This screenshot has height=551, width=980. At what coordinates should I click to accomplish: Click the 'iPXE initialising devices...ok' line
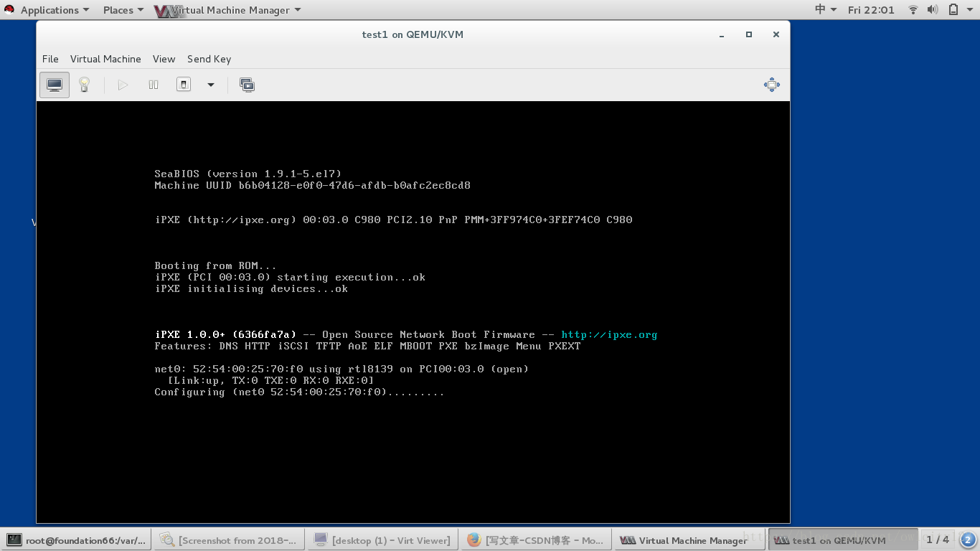pos(251,289)
